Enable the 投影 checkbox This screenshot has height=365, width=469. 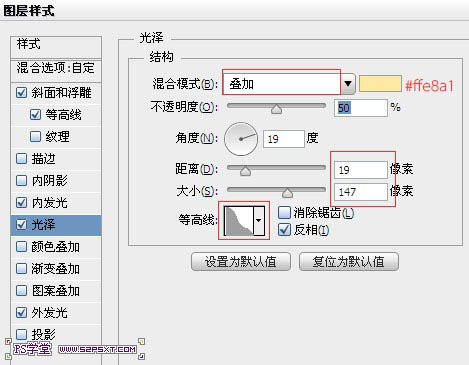point(22,334)
